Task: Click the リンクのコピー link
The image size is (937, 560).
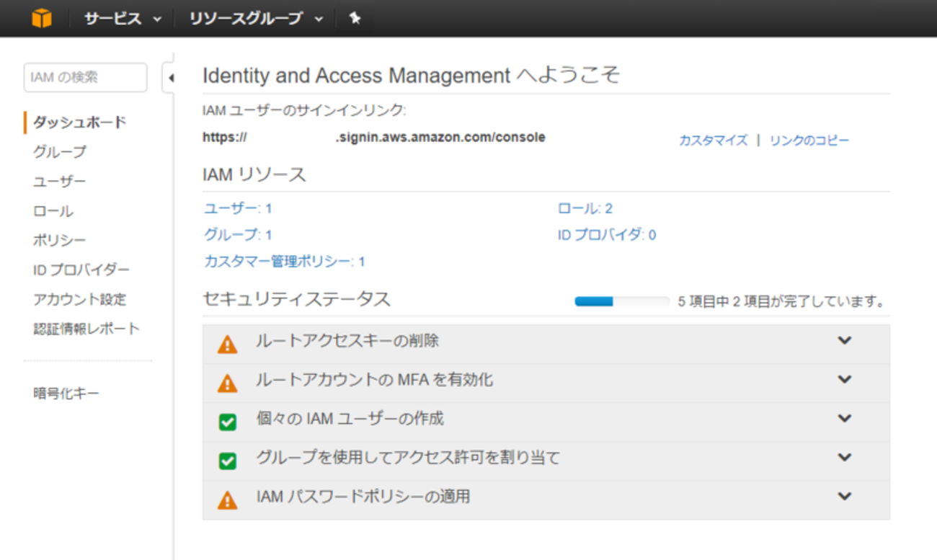Action: pos(809,141)
